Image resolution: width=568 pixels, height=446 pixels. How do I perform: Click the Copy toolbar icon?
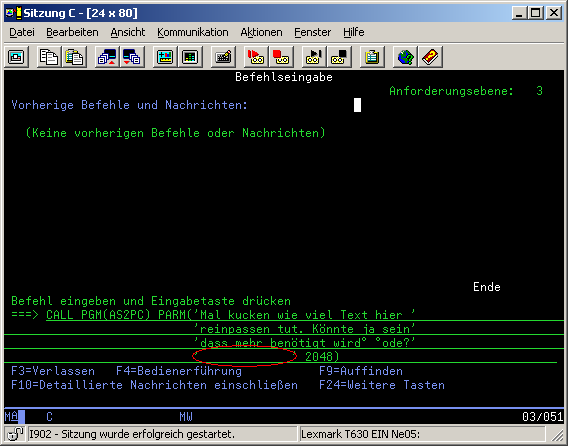(49, 57)
